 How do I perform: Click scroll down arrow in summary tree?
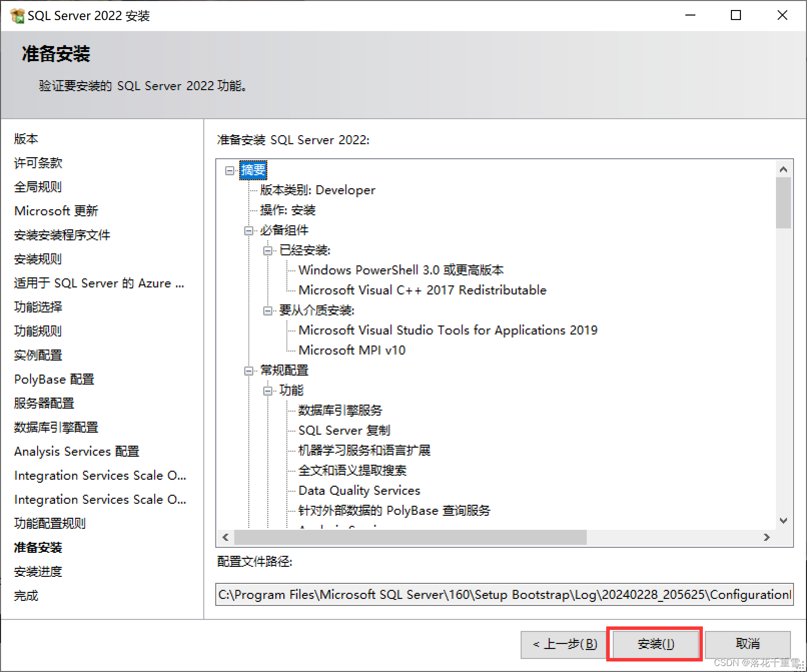[x=783, y=521]
